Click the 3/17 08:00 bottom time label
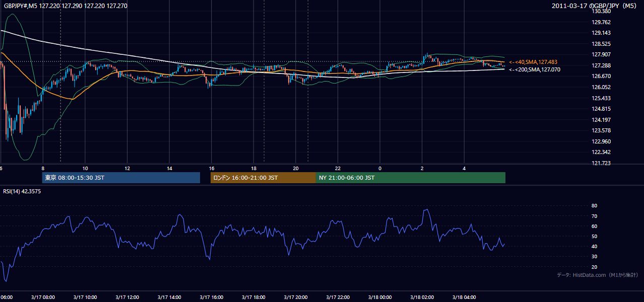Viewport: 644px width, 302px height. [x=42, y=297]
